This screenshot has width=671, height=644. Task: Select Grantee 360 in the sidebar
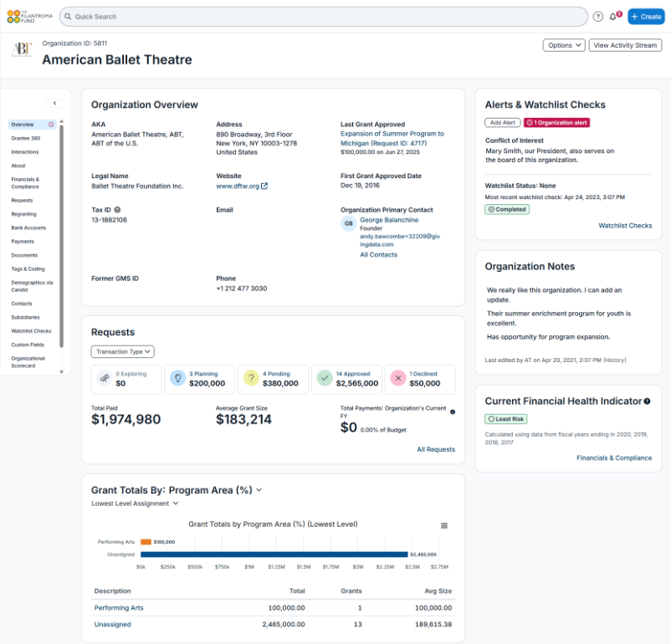point(26,138)
